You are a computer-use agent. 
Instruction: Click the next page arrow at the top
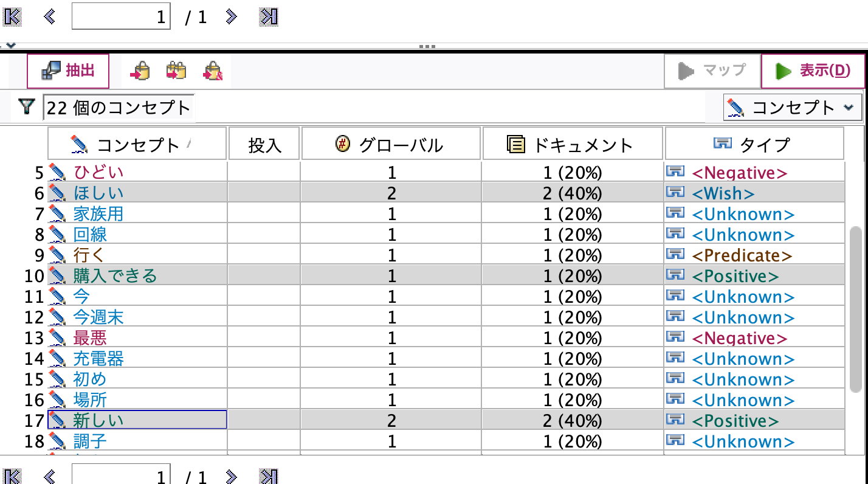pyautogui.click(x=231, y=17)
